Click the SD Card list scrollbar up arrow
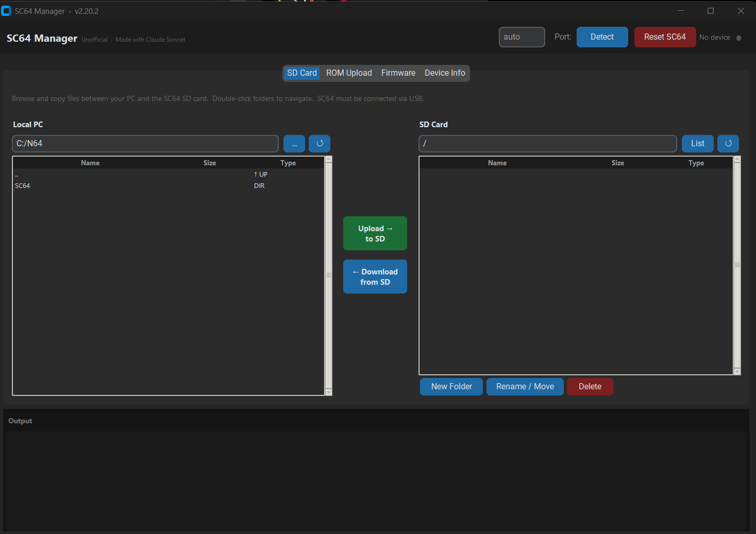 (x=737, y=159)
